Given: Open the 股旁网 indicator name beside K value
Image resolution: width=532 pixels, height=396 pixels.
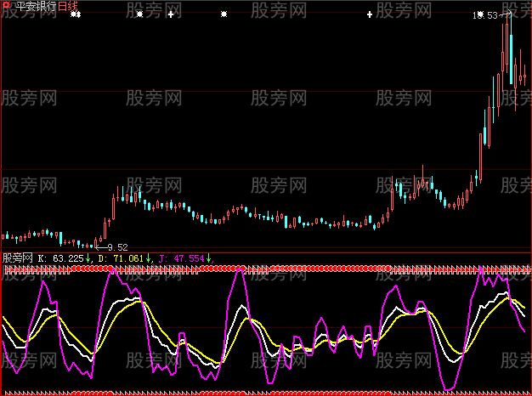Looking at the screenshot, I should (x=18, y=257).
